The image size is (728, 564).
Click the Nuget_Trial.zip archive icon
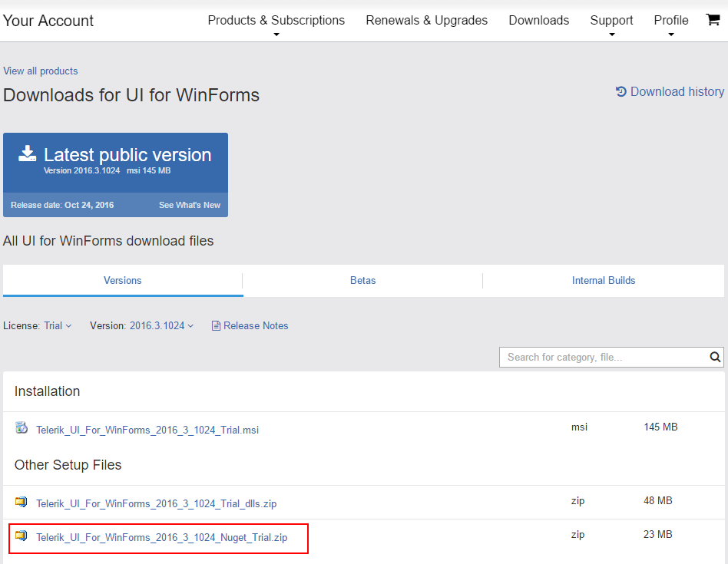21,536
